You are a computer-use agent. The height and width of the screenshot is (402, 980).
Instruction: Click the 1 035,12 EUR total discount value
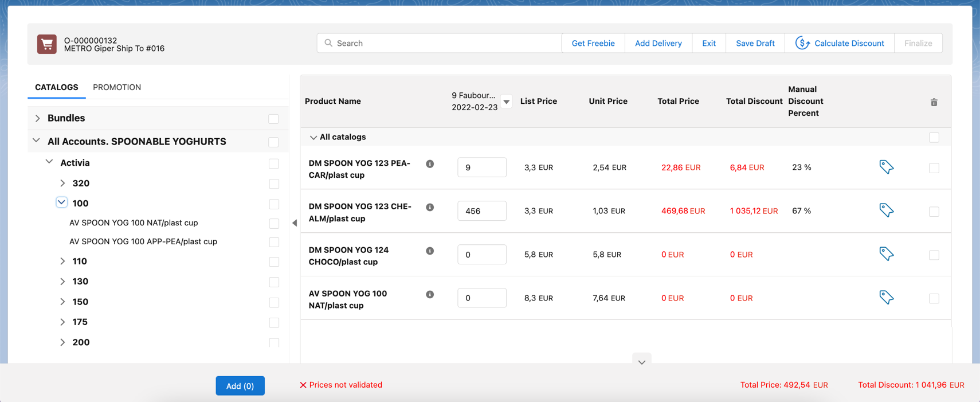coord(754,211)
